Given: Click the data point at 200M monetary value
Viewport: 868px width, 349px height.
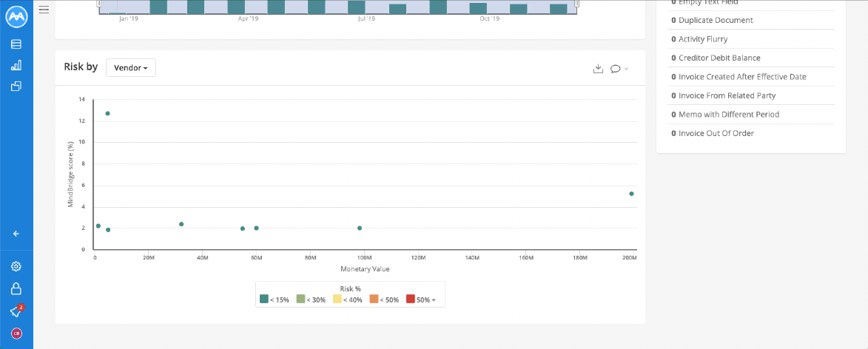Looking at the screenshot, I should coord(631,194).
